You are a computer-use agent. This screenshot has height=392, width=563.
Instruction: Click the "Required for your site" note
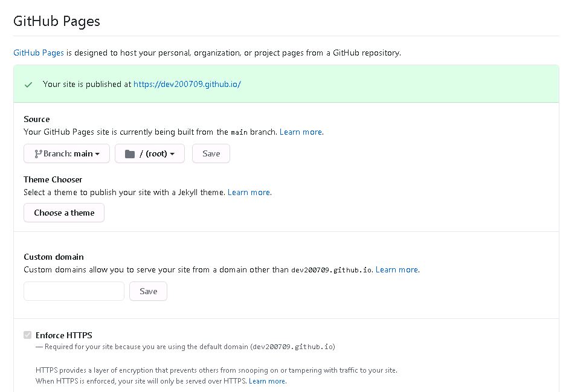pos(185,347)
